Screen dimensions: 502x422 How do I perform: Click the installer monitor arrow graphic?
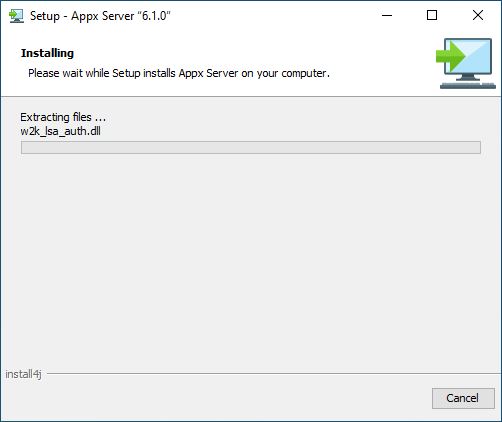(x=466, y=63)
